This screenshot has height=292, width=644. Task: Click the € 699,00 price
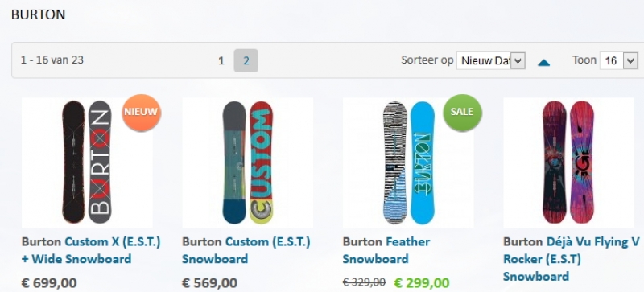[x=49, y=283]
